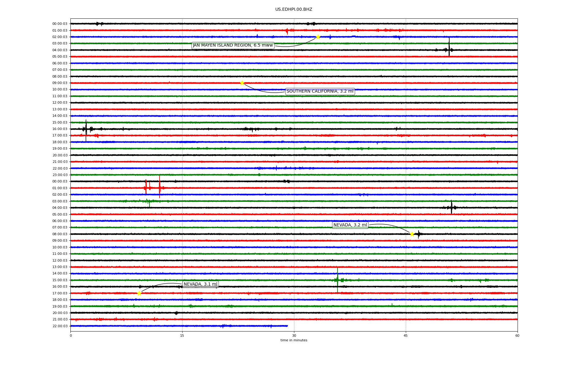Screen dimensions: 588x368
Task: Click the NEVADA, 3.2 ml annotation box
Action: (x=350, y=225)
